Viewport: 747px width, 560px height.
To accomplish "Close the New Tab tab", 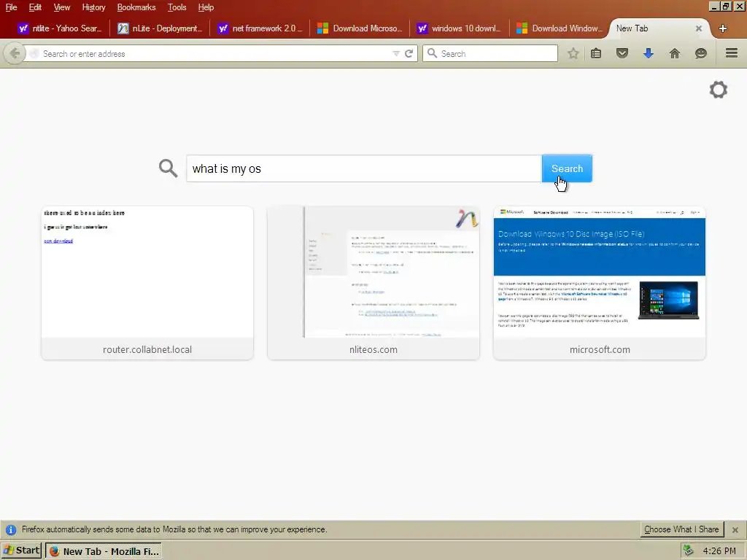I will (x=698, y=28).
